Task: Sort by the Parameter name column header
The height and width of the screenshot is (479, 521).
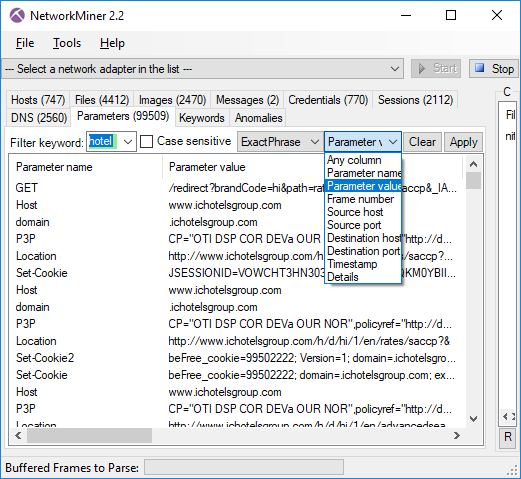Action: pos(86,167)
